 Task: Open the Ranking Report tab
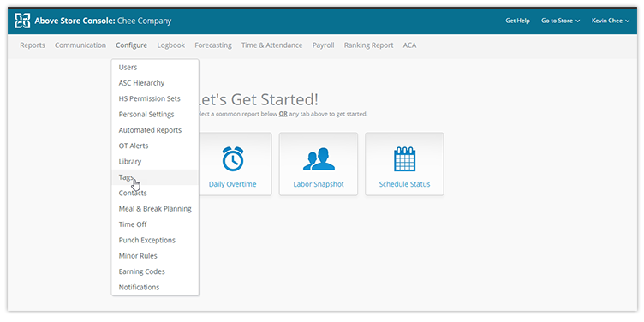[369, 45]
